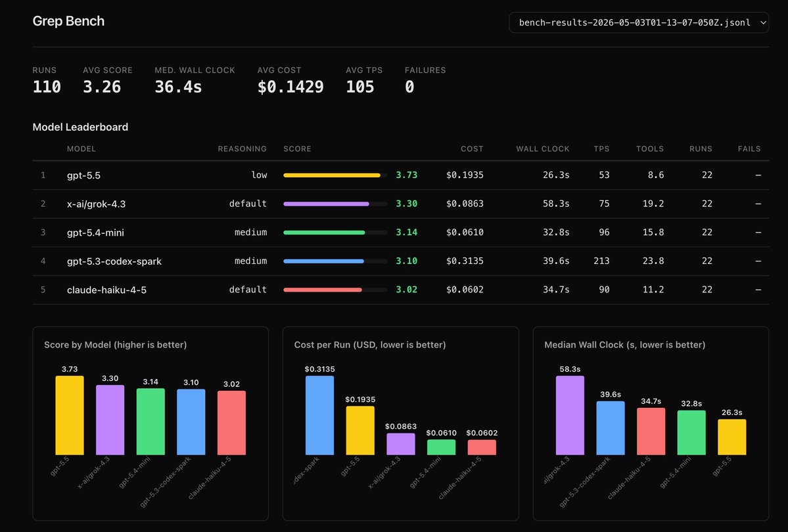The image size is (788, 532).
Task: Click the AVG TPS value 105
Action: coord(360,87)
